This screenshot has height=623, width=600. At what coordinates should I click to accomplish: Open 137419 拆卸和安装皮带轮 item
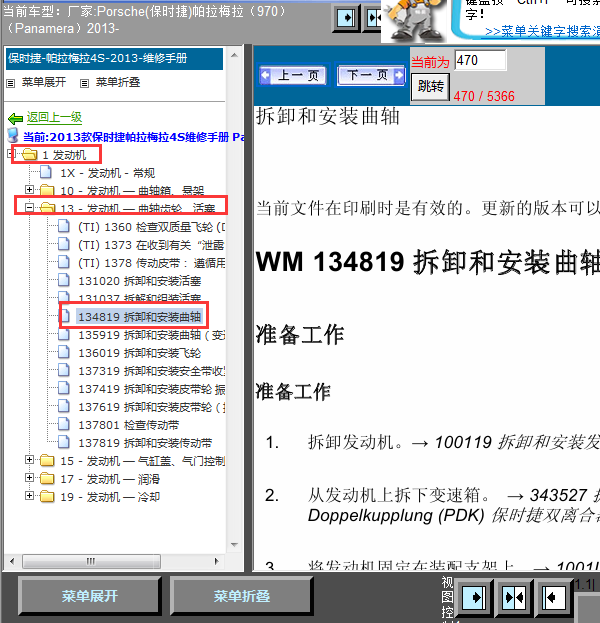151,389
